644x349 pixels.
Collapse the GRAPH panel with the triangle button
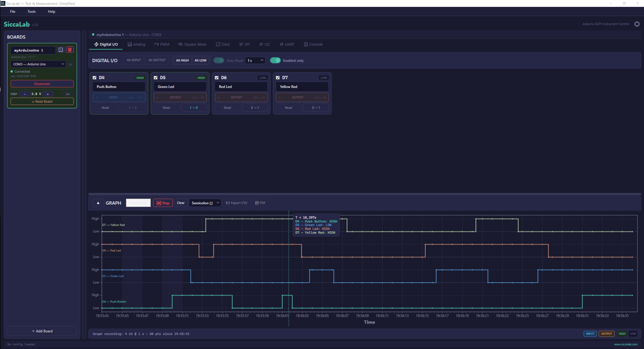(x=98, y=203)
